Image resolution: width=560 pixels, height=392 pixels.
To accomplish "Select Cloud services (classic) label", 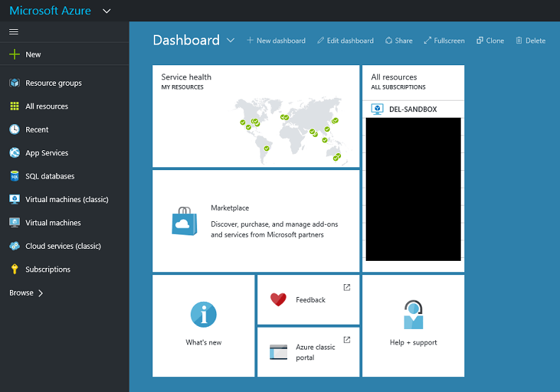I will (63, 247).
